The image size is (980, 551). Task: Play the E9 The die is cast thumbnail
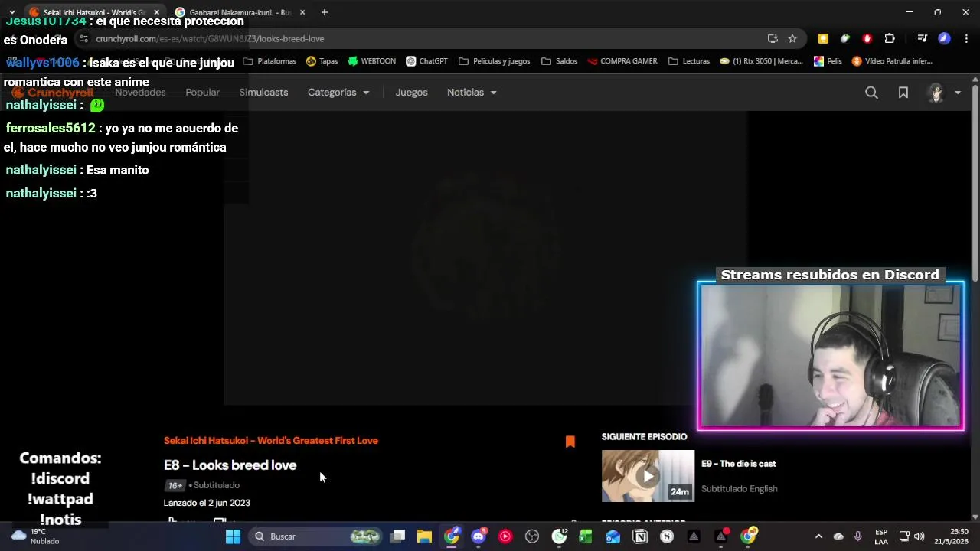648,476
